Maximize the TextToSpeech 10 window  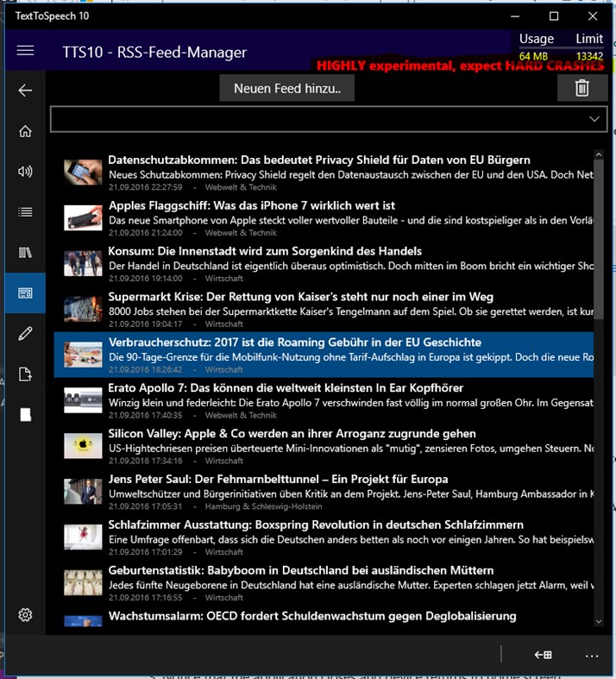(554, 16)
